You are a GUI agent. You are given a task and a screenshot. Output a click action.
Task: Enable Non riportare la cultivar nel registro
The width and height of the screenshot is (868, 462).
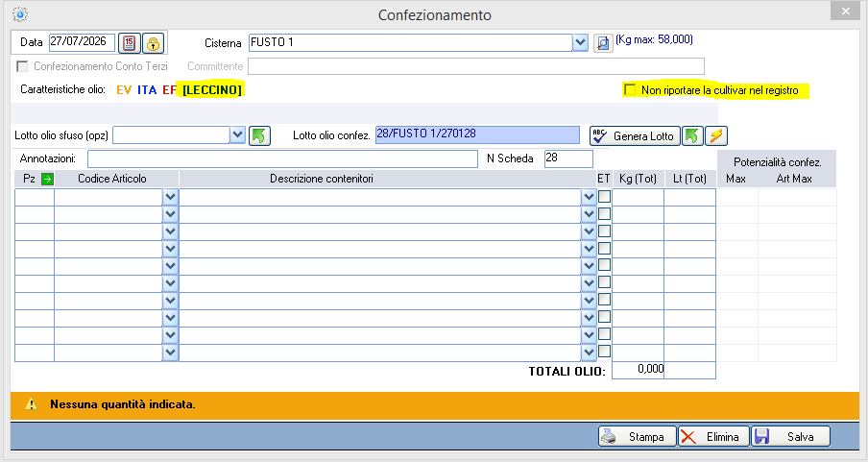click(630, 89)
